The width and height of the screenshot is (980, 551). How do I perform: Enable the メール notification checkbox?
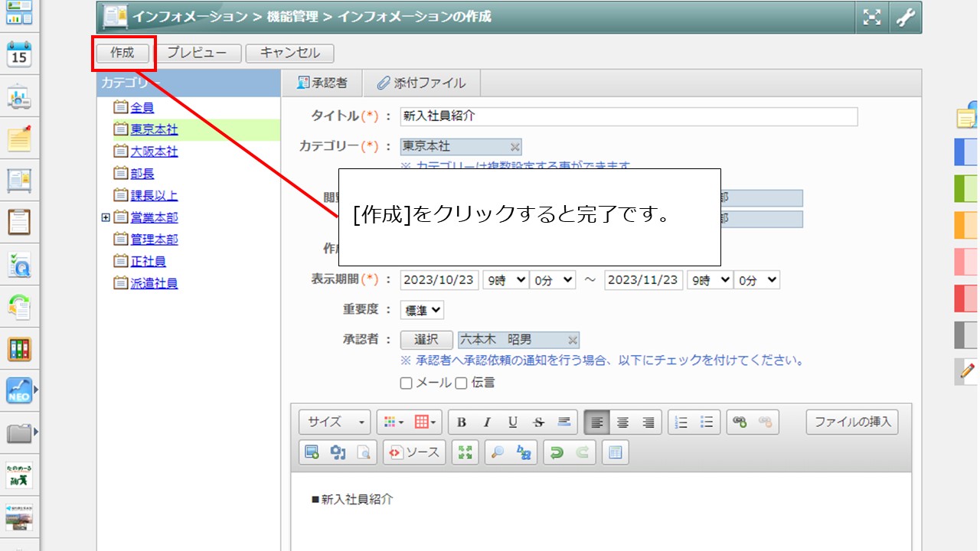point(407,383)
